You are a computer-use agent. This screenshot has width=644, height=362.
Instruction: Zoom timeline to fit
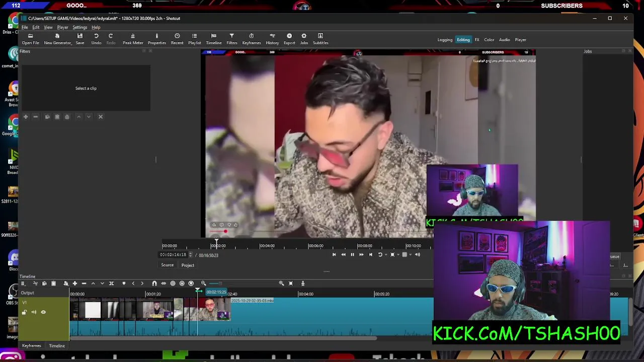[290, 284]
